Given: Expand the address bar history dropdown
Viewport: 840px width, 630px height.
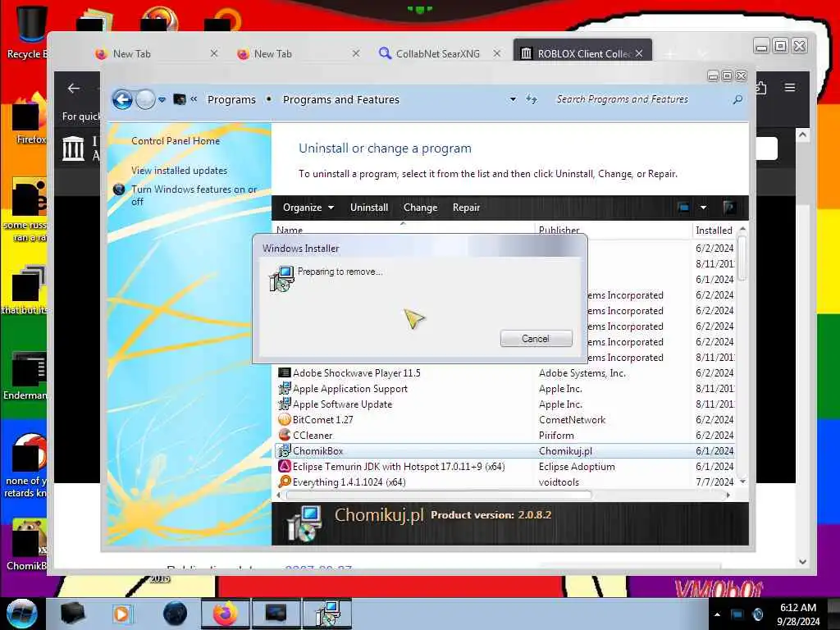Looking at the screenshot, I should pos(513,99).
